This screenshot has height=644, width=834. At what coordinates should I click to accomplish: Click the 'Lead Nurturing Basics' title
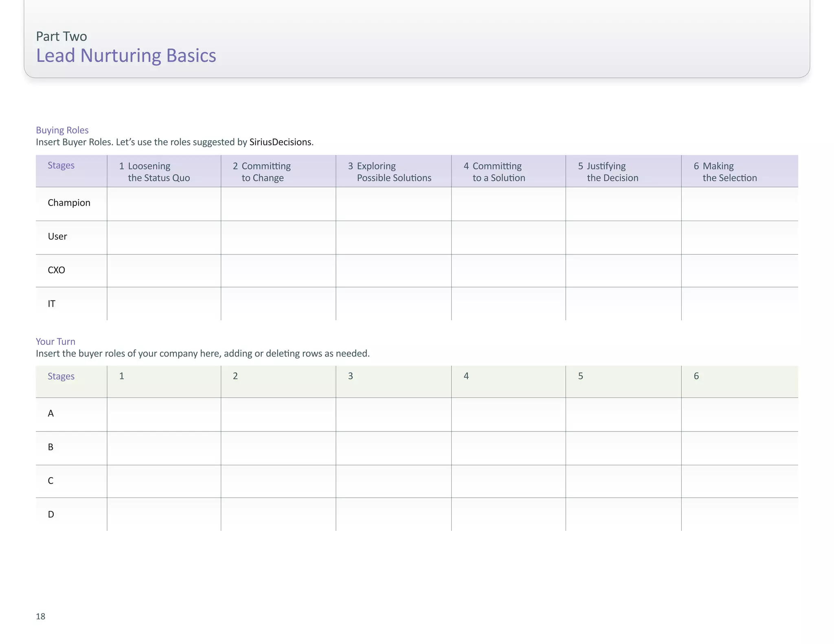(x=126, y=55)
